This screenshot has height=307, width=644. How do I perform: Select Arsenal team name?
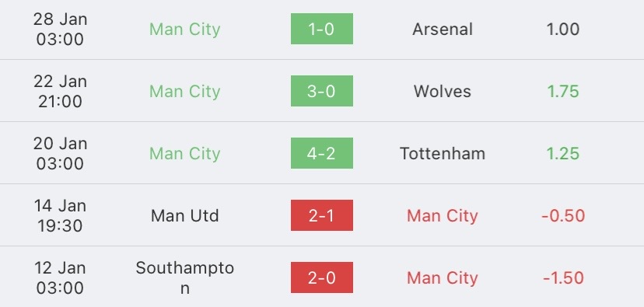[x=443, y=29]
